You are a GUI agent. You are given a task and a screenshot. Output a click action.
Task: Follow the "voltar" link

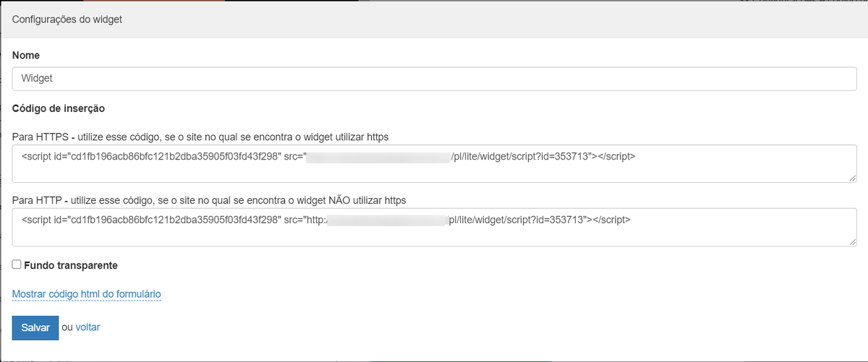(88, 327)
